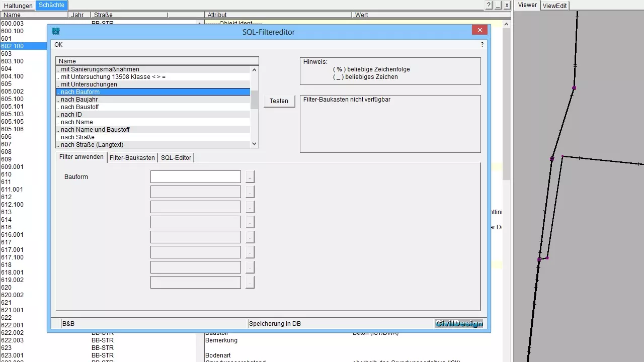The image size is (644, 362).
Task: Close the SQL-Filtereditor dialog
Action: point(479,30)
